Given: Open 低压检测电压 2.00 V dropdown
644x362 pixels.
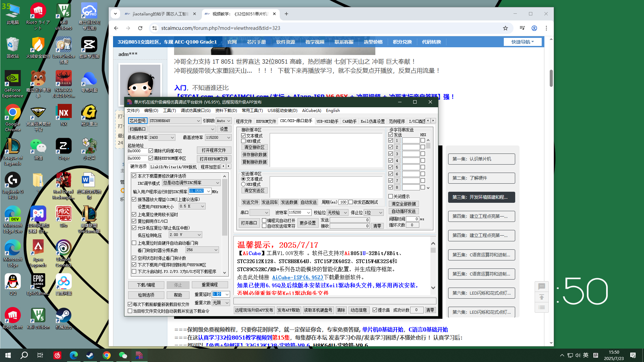Looking at the screenshot, I should 185,235.
